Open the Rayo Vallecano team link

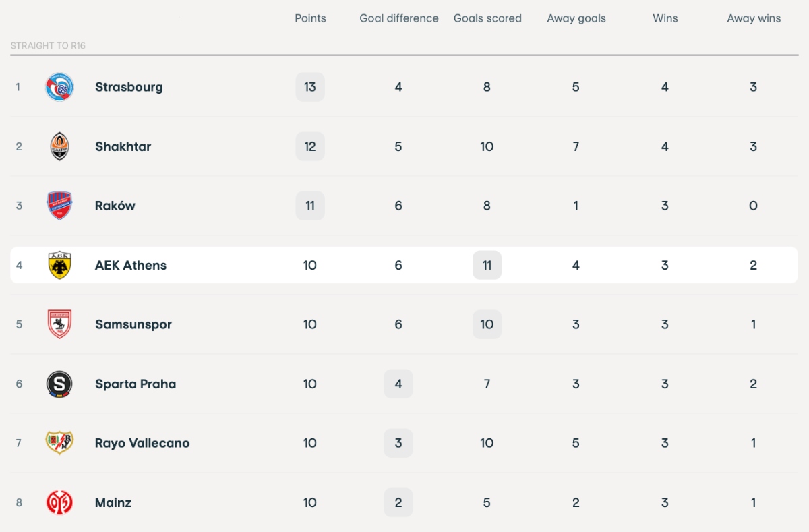(142, 443)
